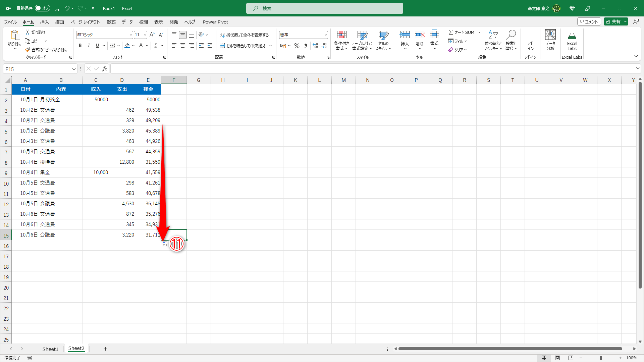The image size is (644, 362).
Task: Open Merge and Center dropdown arrow
Action: pyautogui.click(x=270, y=46)
